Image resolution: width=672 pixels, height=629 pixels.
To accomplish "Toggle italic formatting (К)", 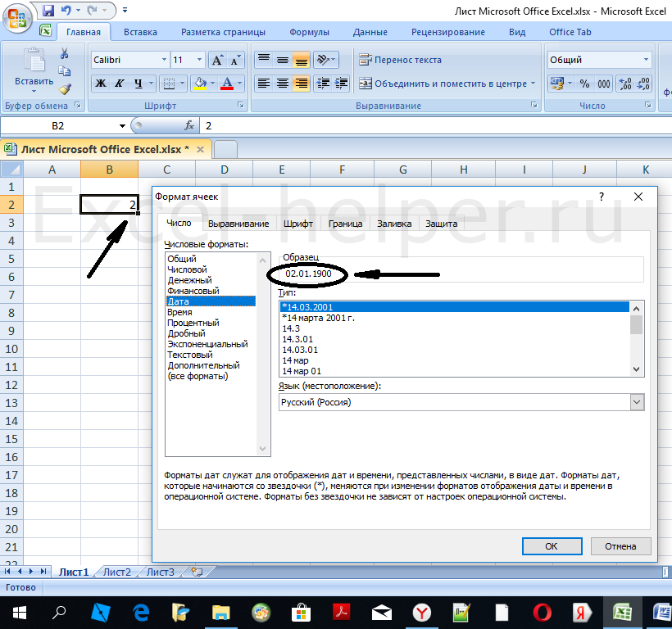I will click(119, 84).
